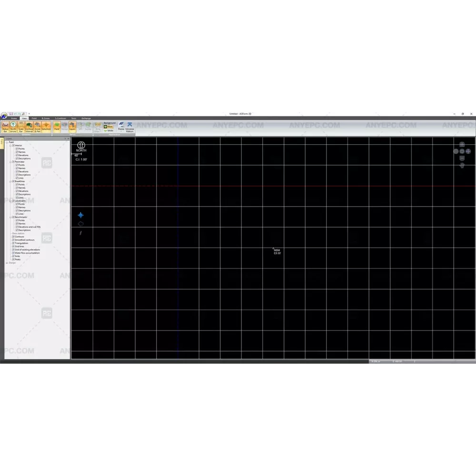Screen dimensions: 476x476
Task: Uncheck the Contours layer checkbox
Action: click(x=13, y=237)
